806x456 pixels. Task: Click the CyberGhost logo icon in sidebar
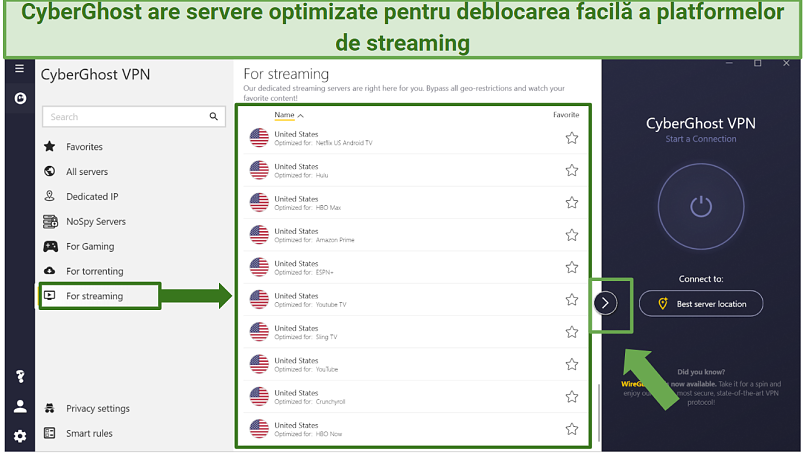point(20,98)
